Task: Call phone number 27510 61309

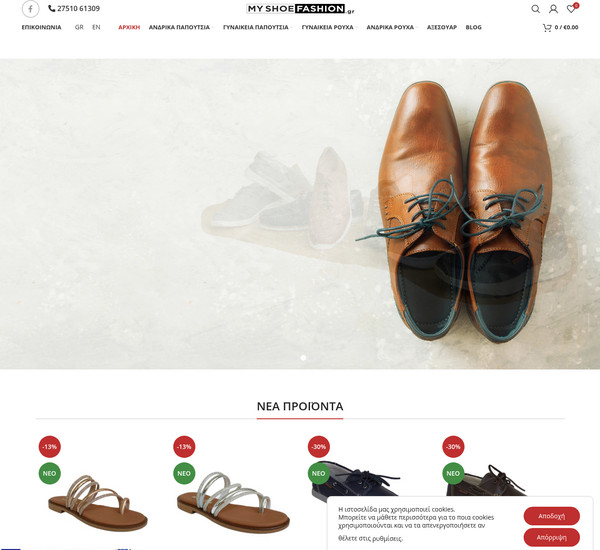Action: [x=74, y=8]
